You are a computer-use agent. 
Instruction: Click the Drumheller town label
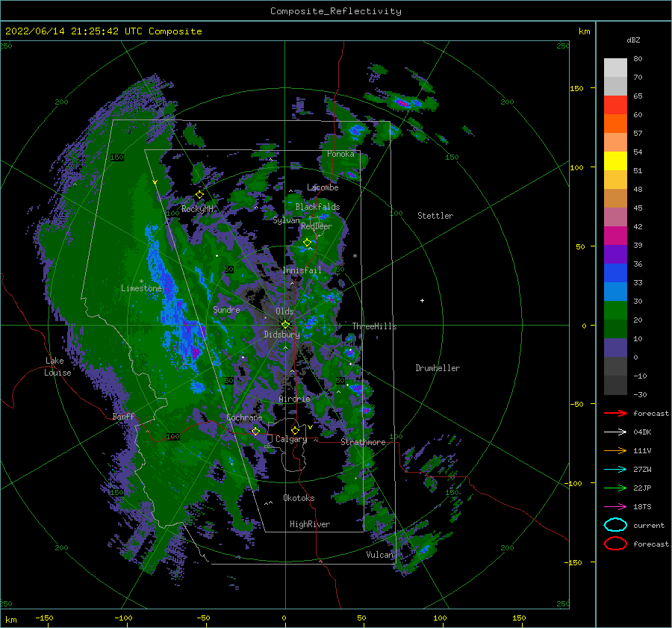pyautogui.click(x=438, y=368)
